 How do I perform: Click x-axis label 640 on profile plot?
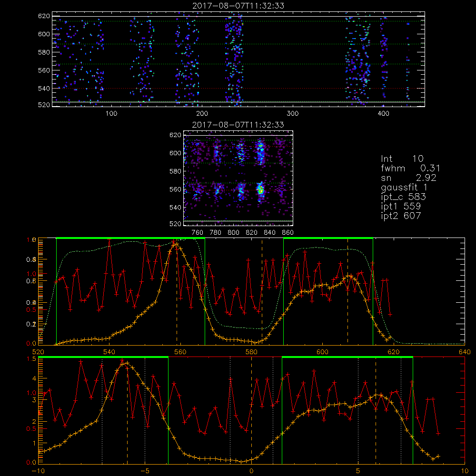465,352
